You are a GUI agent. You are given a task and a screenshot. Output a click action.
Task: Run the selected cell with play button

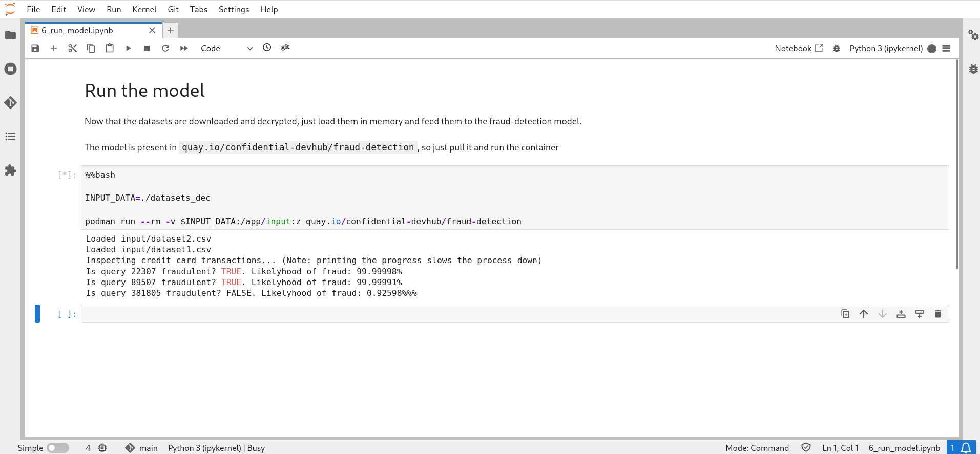[128, 48]
